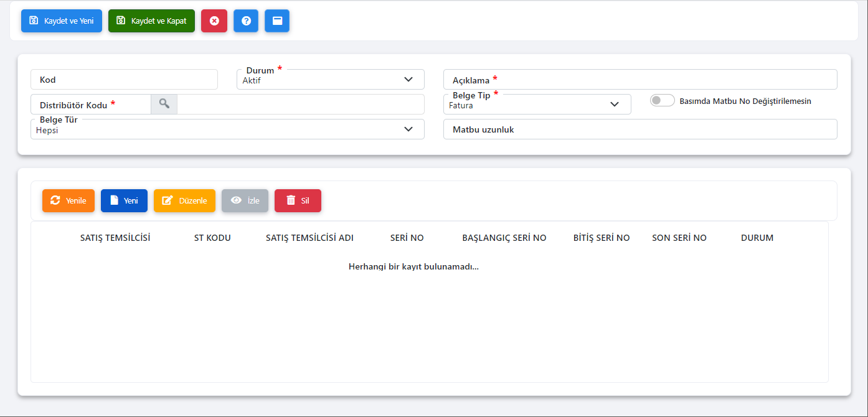Click the SATIŞ TEMSİLCİSİ ADI column header
This screenshot has width=868, height=417.
click(x=309, y=238)
